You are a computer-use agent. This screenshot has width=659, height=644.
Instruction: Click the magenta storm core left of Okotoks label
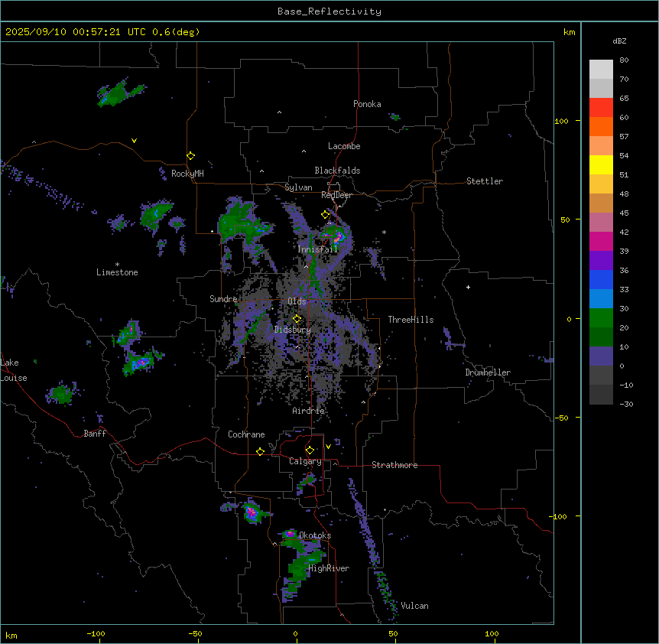290,534
